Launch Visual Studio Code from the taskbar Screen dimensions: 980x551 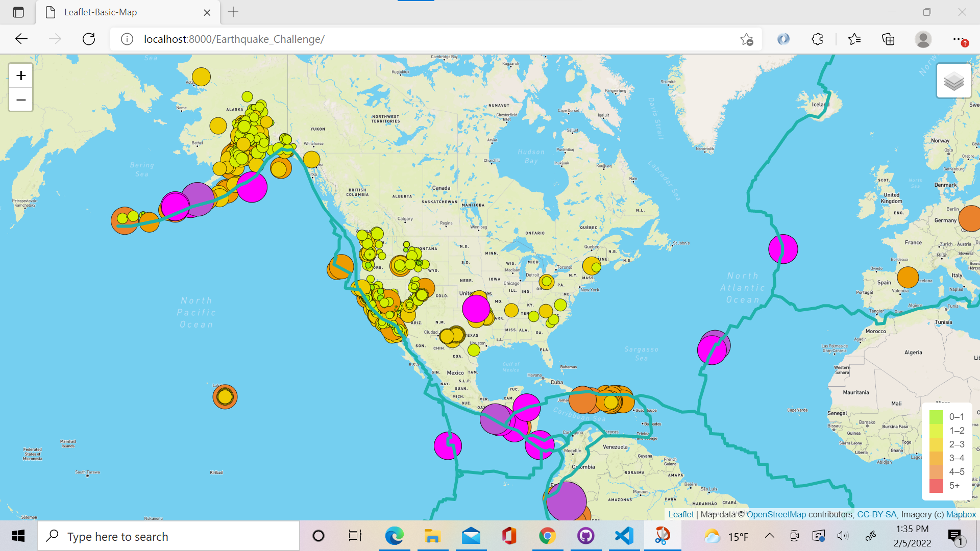pyautogui.click(x=624, y=536)
